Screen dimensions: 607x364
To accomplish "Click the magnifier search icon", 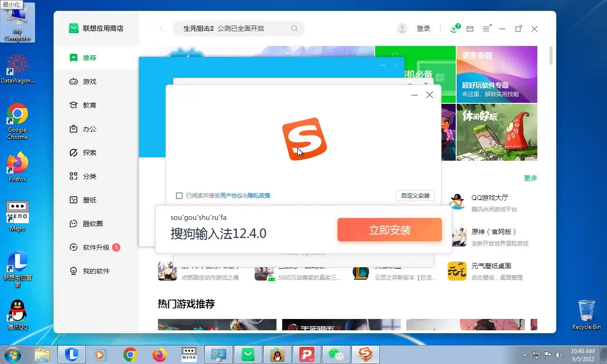I will coord(294,28).
